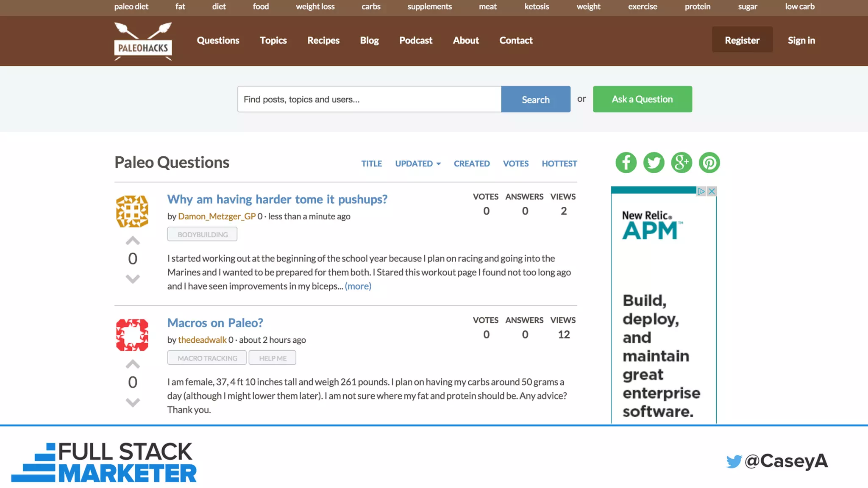868x488 pixels.
Task: Click the green Twitter share icon
Action: pyautogui.click(x=654, y=163)
